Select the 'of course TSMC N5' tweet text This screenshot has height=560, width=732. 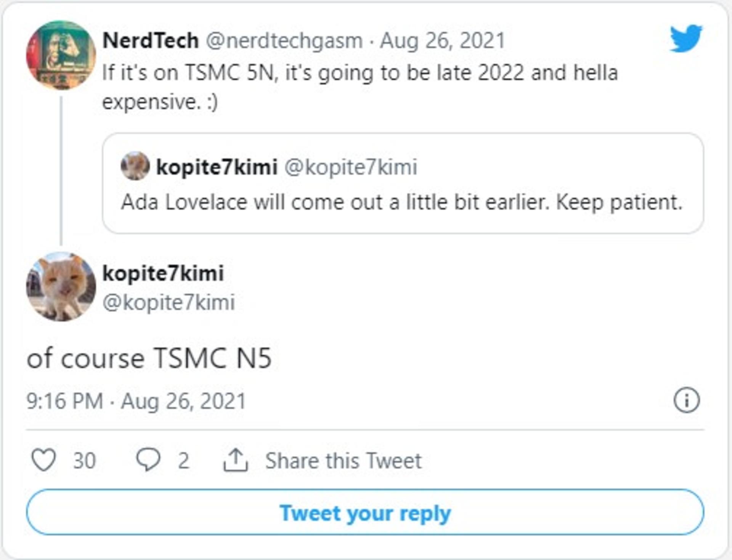click(x=149, y=358)
